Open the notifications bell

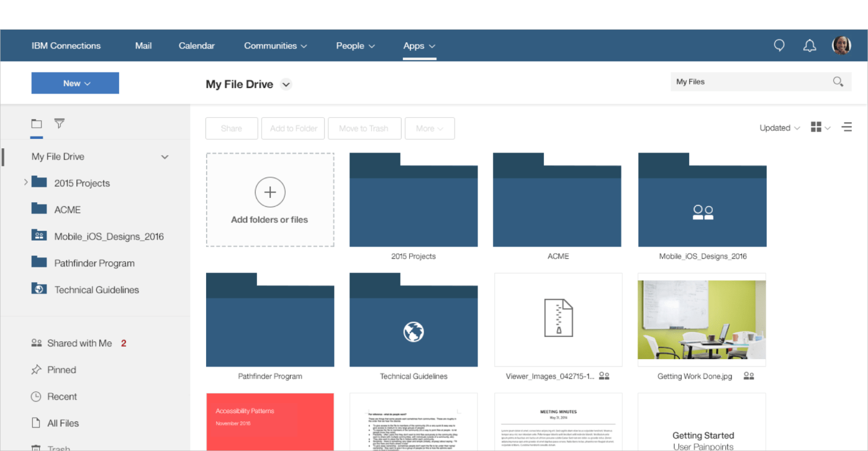[810, 45]
